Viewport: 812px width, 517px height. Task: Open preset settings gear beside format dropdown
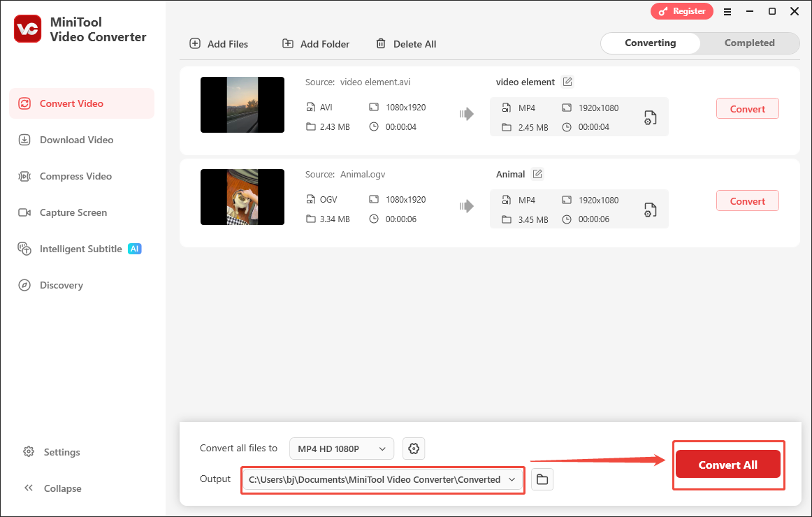pos(414,449)
